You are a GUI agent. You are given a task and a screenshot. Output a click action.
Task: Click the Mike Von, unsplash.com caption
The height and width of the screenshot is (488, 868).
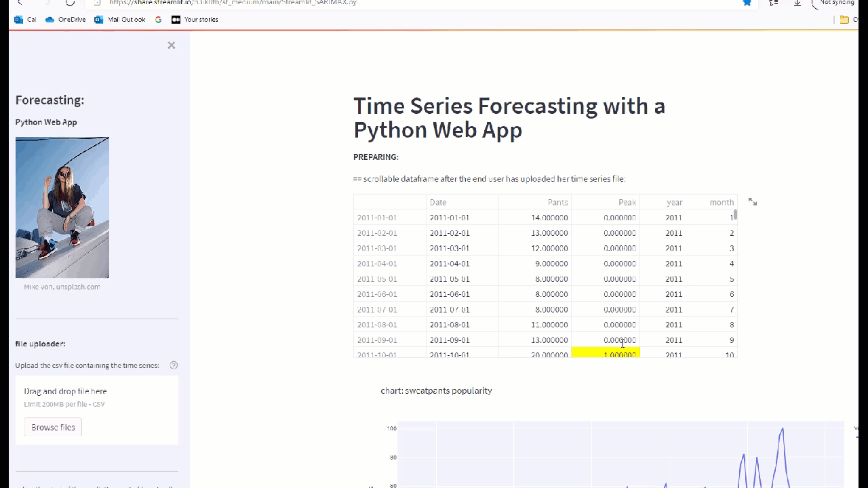(62, 287)
